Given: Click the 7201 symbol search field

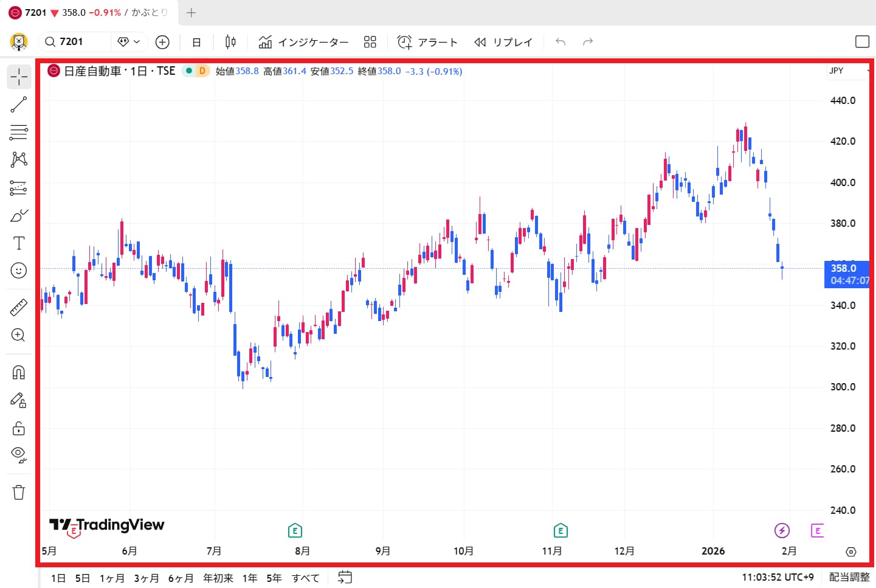Looking at the screenshot, I should [x=75, y=42].
